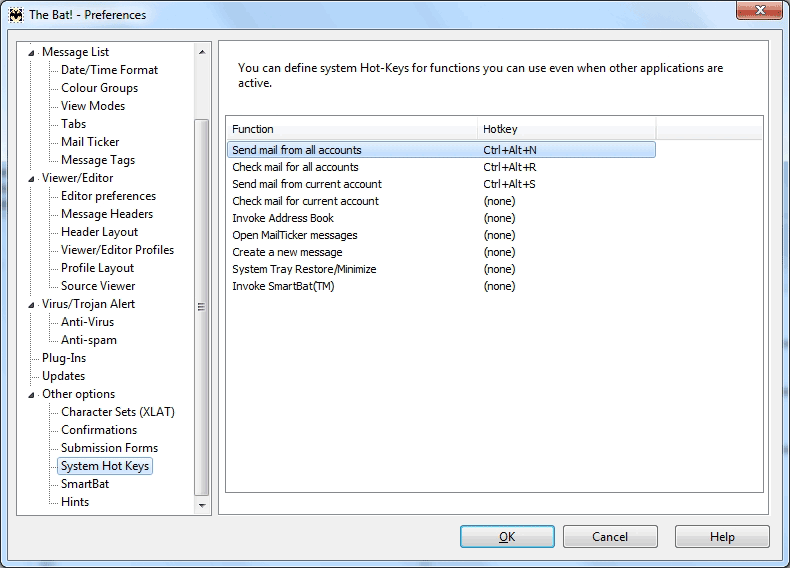The image size is (790, 568).
Task: Select Invoke Address Book hotkey row
Action: tap(441, 218)
